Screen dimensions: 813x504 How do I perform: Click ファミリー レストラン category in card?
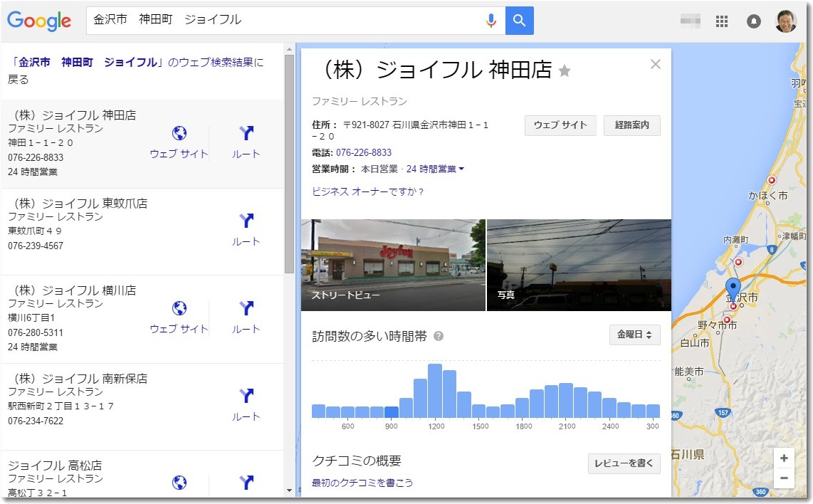tap(360, 102)
